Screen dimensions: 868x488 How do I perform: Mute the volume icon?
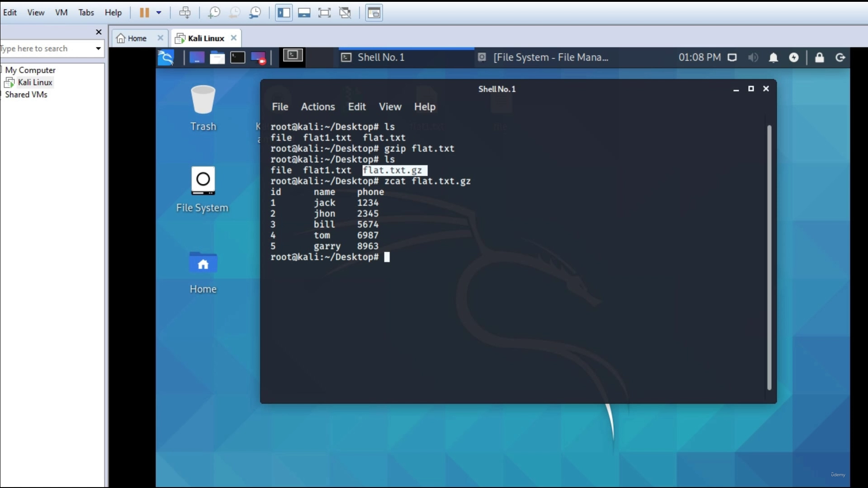pyautogui.click(x=753, y=57)
